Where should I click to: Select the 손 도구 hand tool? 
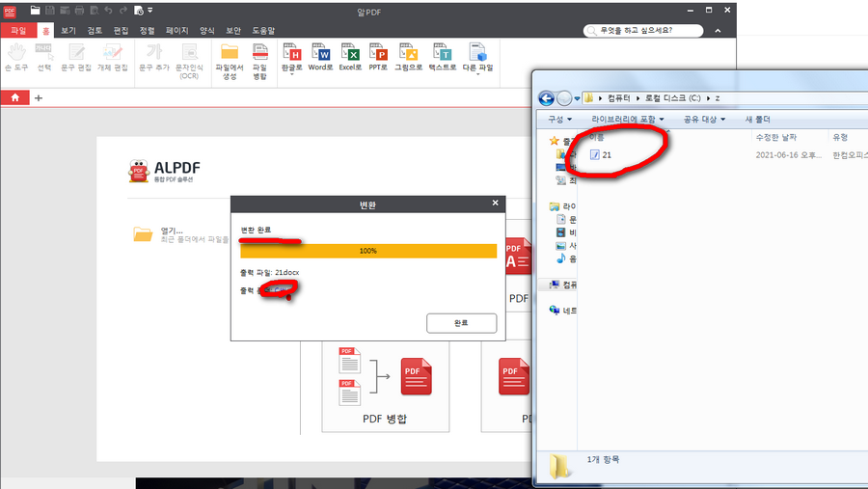click(16, 57)
